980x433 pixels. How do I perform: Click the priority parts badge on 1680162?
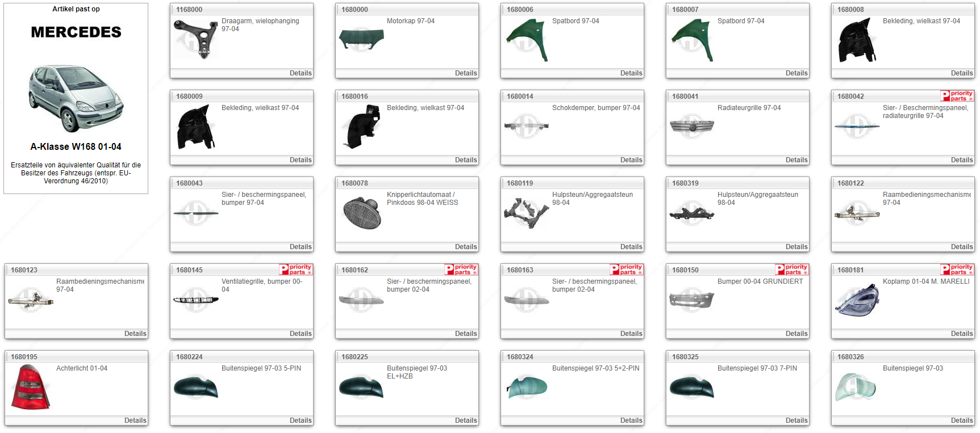pyautogui.click(x=461, y=270)
